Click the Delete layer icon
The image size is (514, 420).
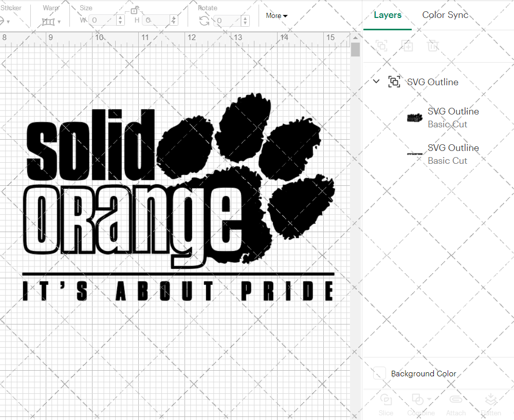(x=433, y=46)
